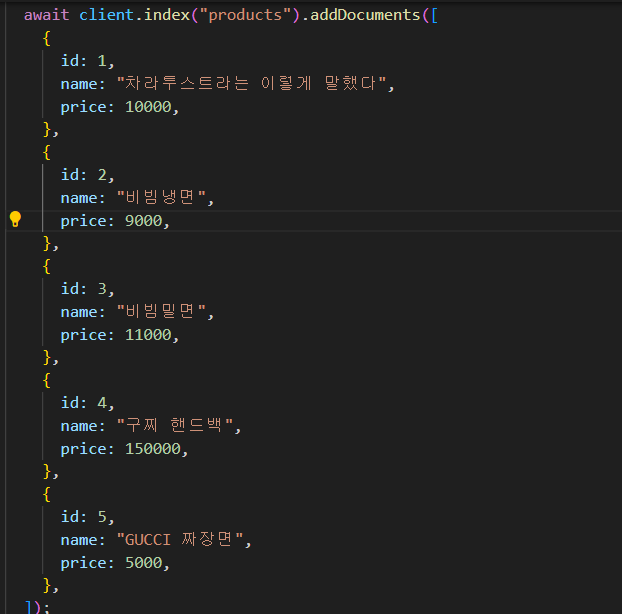The height and width of the screenshot is (614, 622).
Task: Click the id: 3 property line
Action: click(x=87, y=289)
